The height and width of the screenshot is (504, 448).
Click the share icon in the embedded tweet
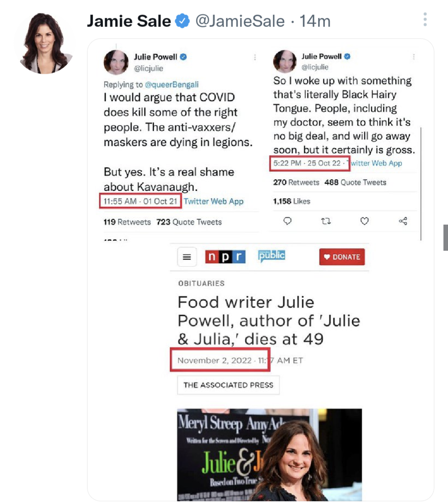click(403, 221)
